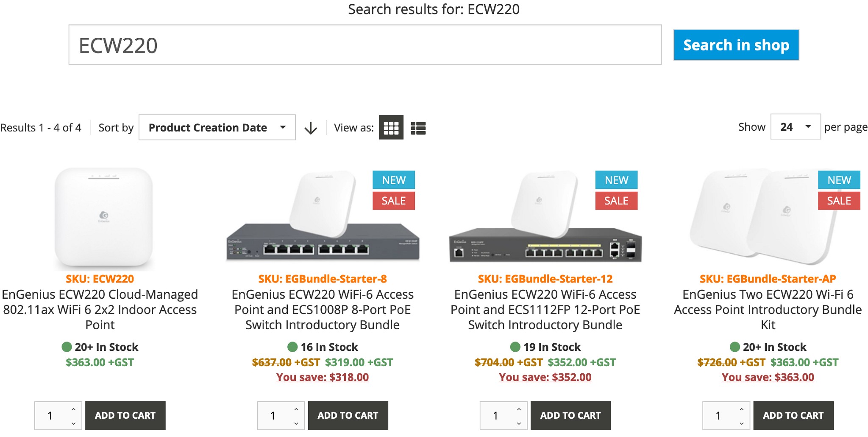Image resolution: width=868 pixels, height=437 pixels.
Task: Click the ECW220 search text field
Action: [x=365, y=45]
